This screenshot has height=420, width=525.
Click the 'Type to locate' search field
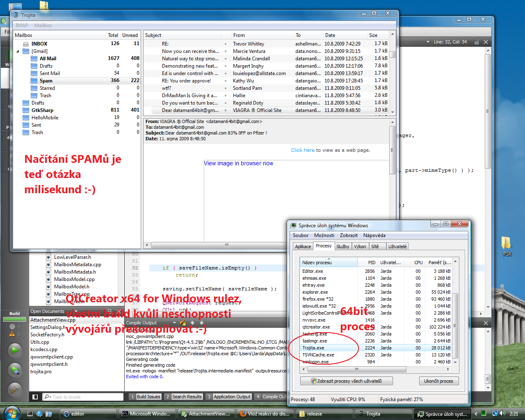[82, 397]
